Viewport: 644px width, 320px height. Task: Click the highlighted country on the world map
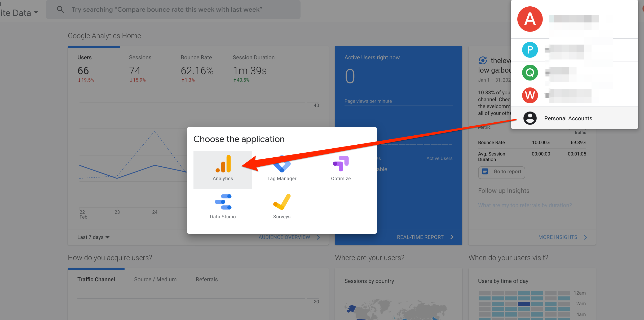tap(351, 309)
